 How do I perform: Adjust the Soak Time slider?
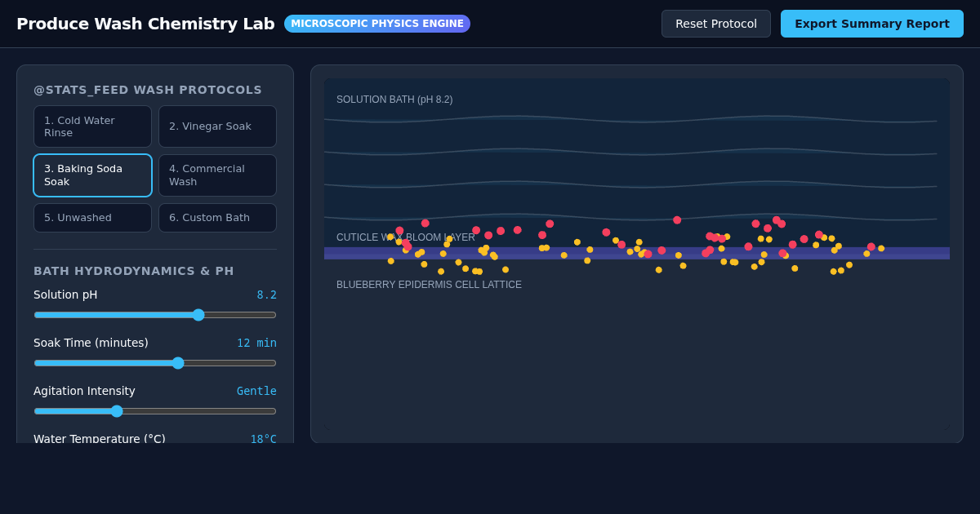[x=155, y=363]
